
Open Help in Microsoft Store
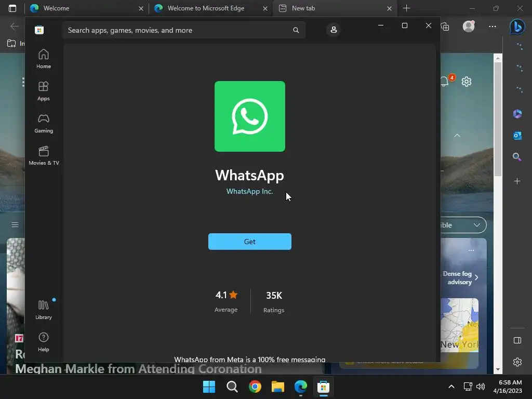(44, 342)
